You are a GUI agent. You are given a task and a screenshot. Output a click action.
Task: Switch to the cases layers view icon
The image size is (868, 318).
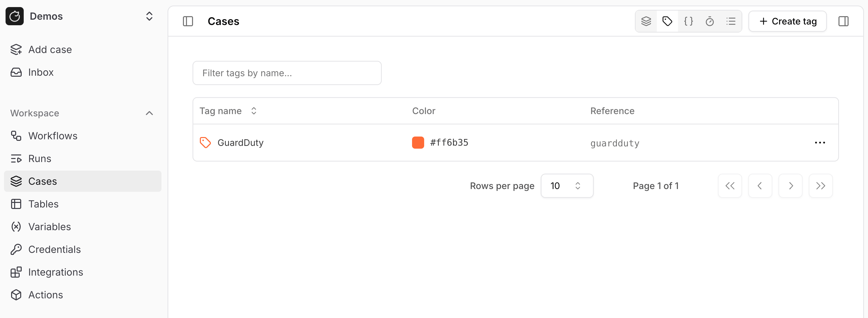[646, 21]
